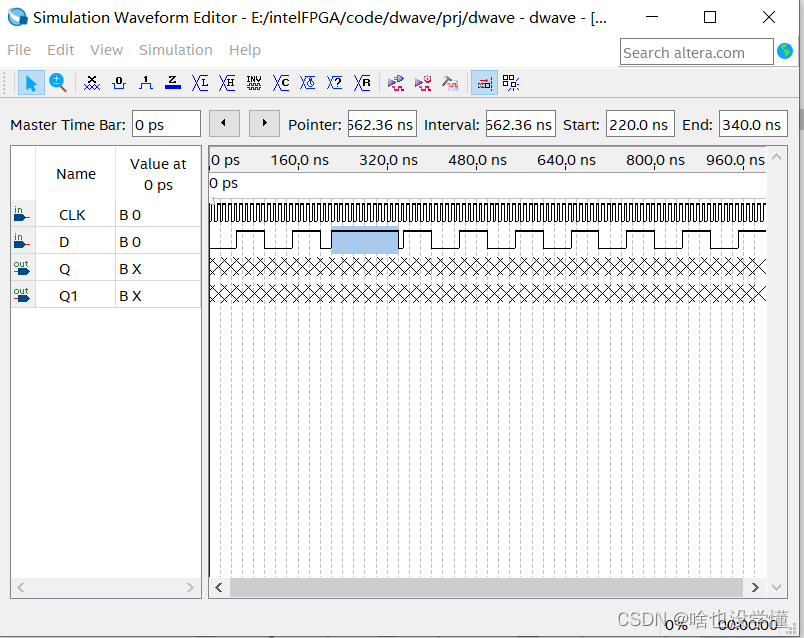Apply Forcing Low (0) to selection

(x=119, y=83)
